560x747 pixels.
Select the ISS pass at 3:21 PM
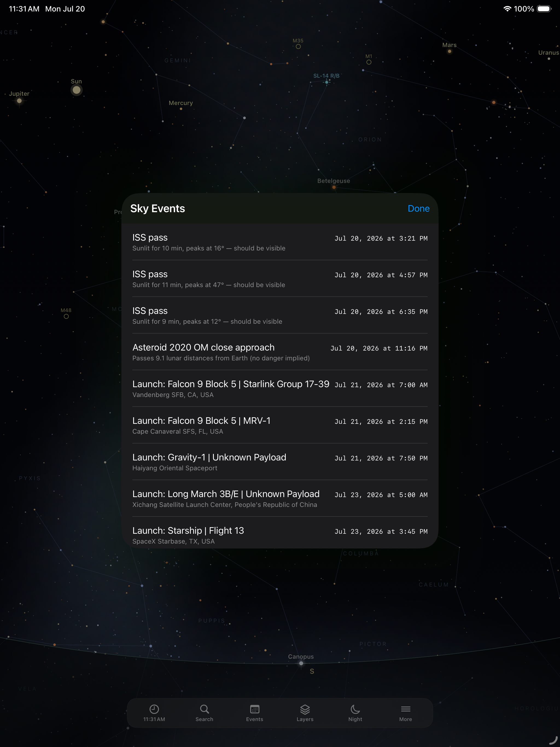coord(280,242)
